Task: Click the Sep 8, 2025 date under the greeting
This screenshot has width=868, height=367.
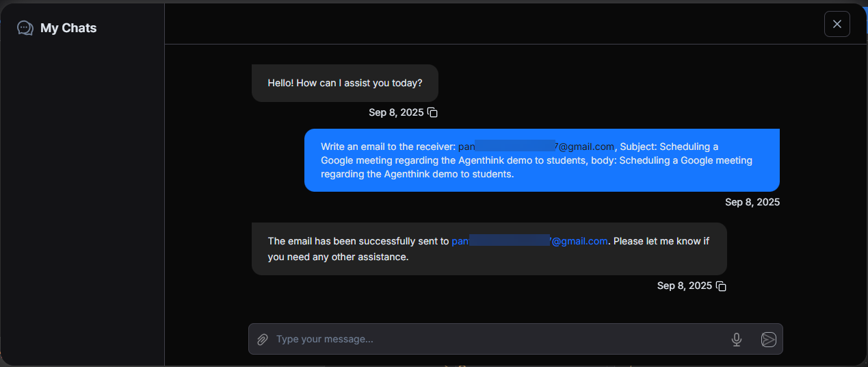Action: 396,112
